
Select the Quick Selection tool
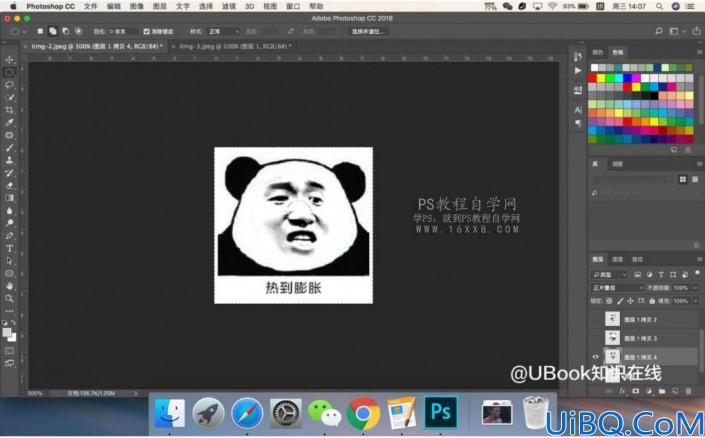9,97
